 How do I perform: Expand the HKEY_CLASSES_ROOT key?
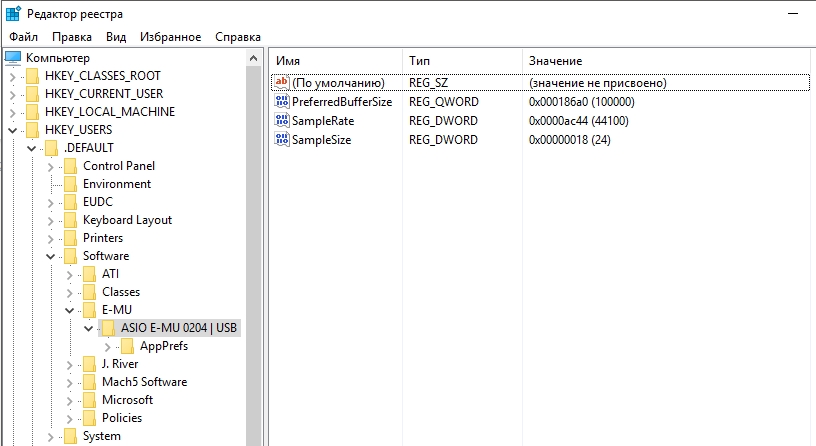click(x=12, y=77)
